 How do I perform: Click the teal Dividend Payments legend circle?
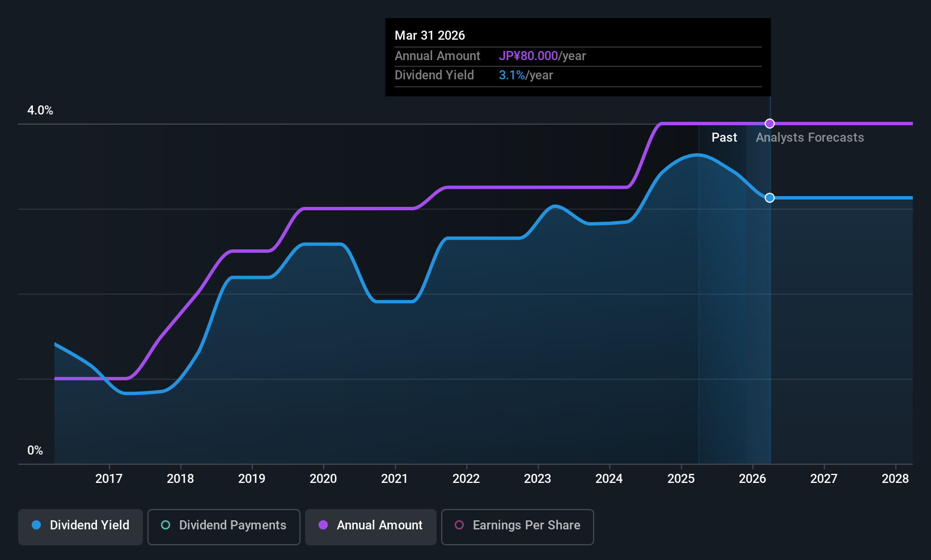(166, 525)
